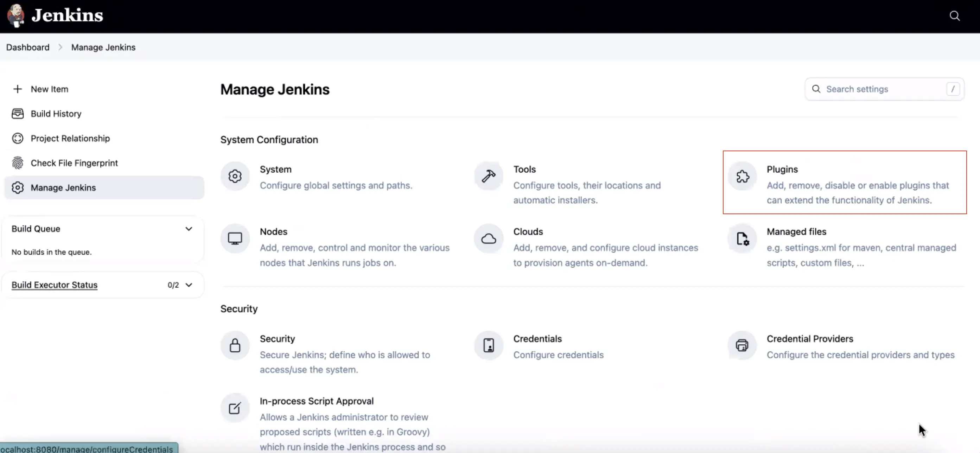Click 'No builds in the queue.' text
Image resolution: width=980 pixels, height=453 pixels.
[x=51, y=252]
